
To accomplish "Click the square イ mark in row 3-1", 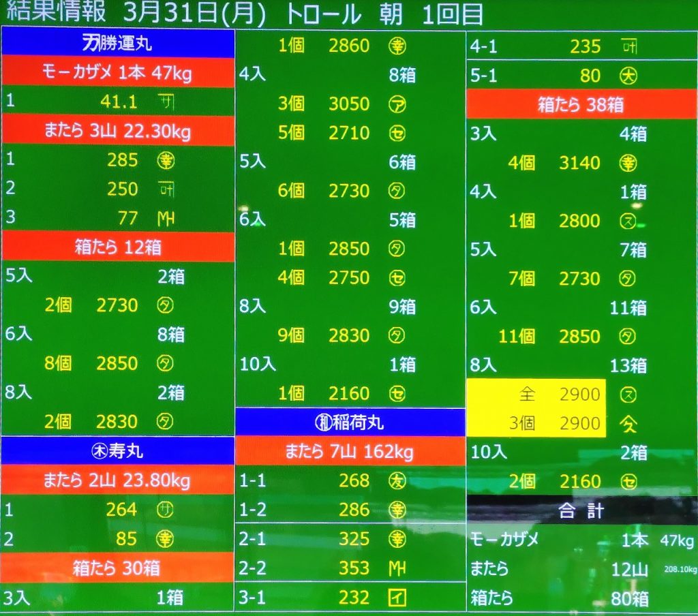I will (397, 598).
